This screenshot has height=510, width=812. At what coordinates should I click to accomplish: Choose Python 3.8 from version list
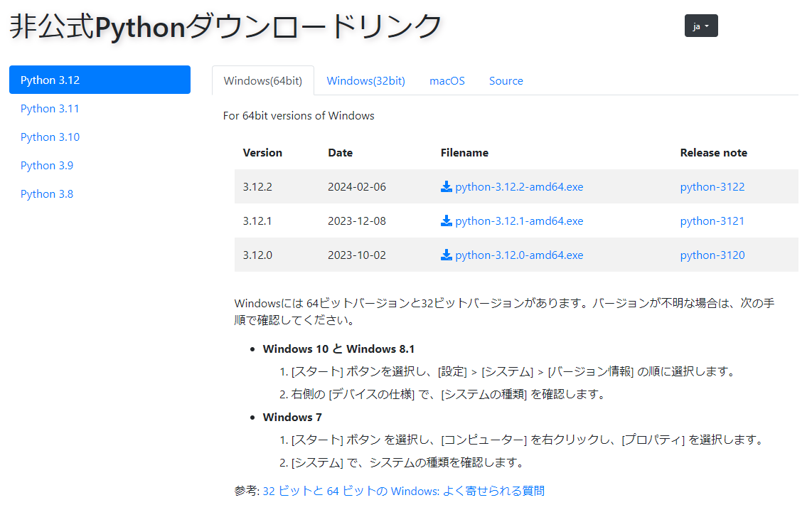point(47,194)
